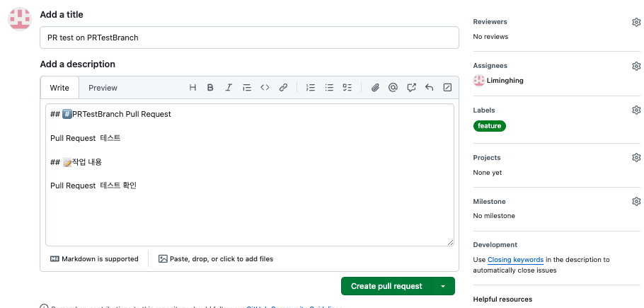
Task: Insert a numbered list
Action: coord(311,88)
